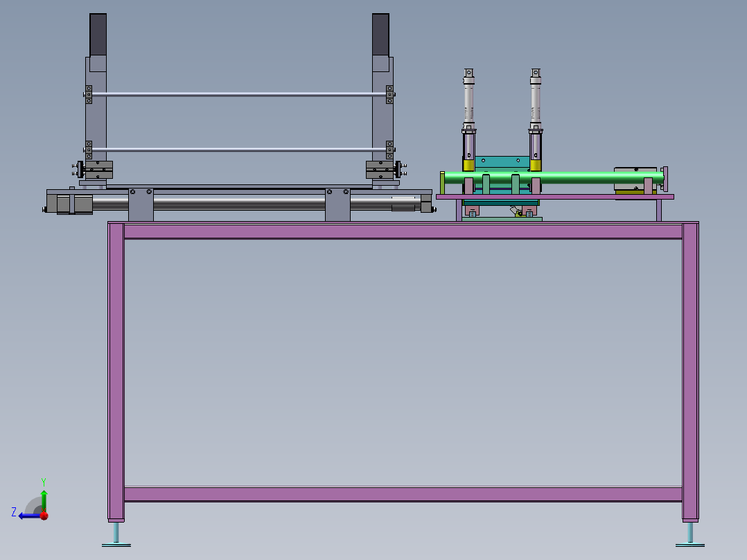This screenshot has height=560, width=747.
Task: Select the left dark upright post cap
Action: pos(98,35)
